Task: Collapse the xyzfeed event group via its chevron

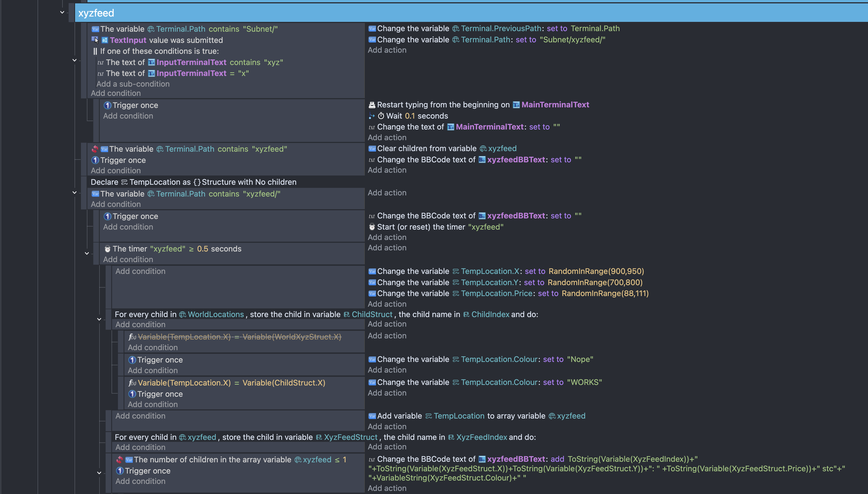Action: coord(62,12)
